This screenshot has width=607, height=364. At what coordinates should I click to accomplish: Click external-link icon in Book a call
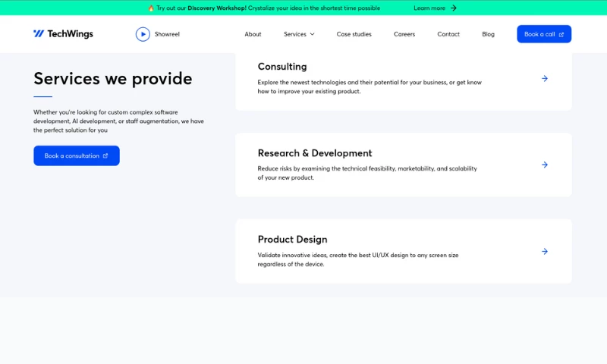click(x=561, y=34)
